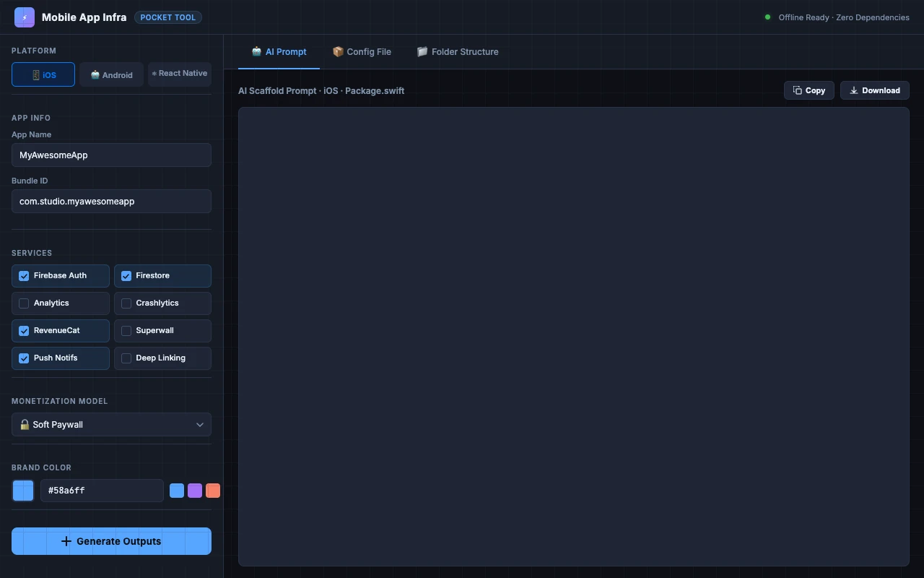Check the Superwall service option

[x=126, y=330]
